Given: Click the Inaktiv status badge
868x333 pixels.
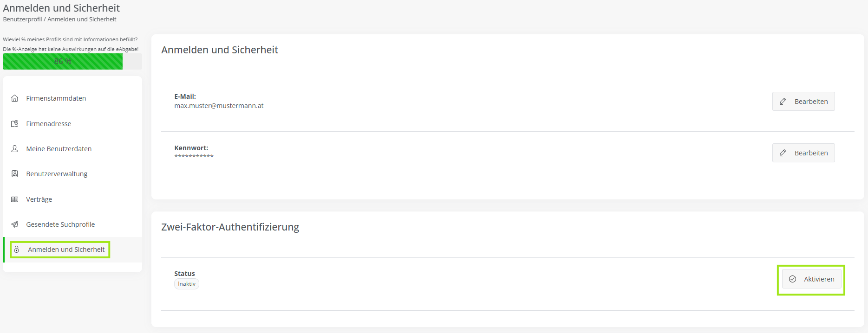Looking at the screenshot, I should click(x=187, y=284).
